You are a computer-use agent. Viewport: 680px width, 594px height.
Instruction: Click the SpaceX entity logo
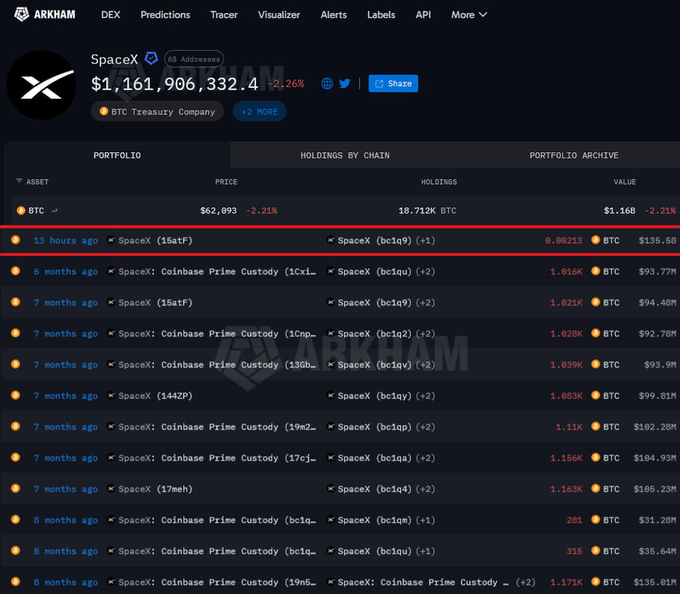(x=42, y=85)
